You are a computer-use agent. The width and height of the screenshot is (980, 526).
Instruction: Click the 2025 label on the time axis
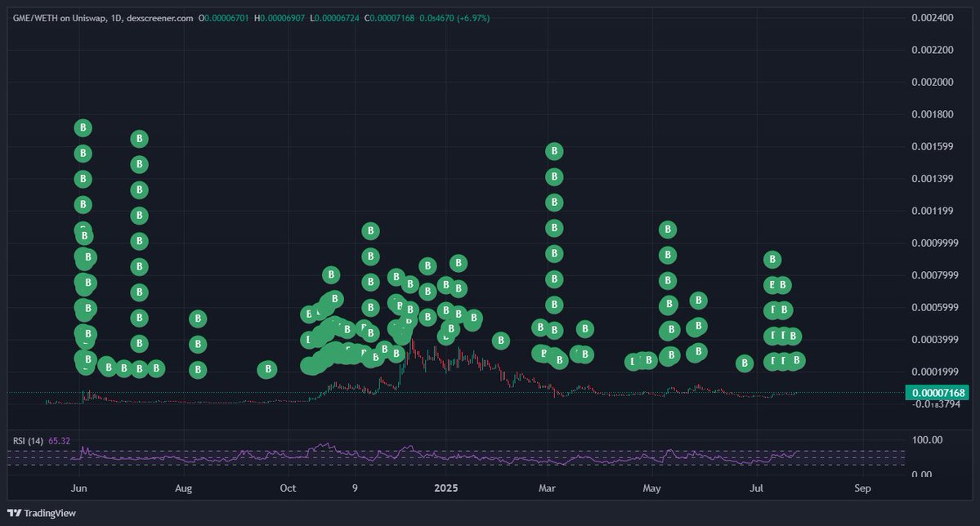(x=446, y=488)
